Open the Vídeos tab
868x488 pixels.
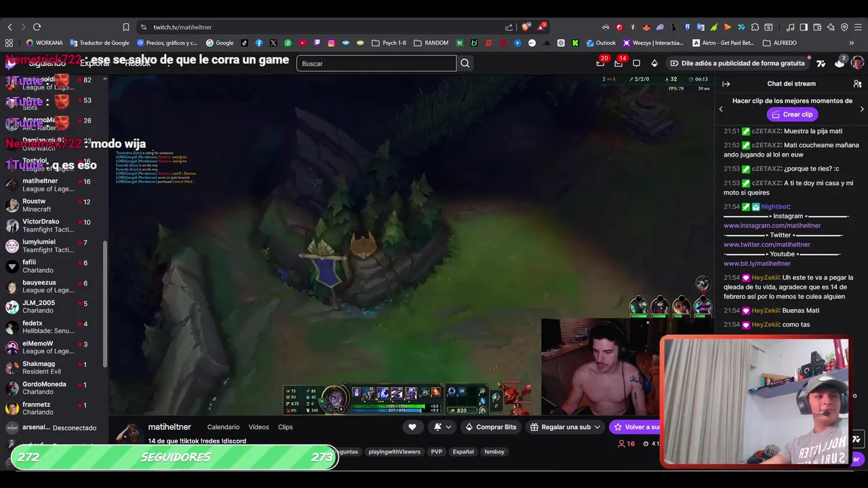[x=258, y=427]
